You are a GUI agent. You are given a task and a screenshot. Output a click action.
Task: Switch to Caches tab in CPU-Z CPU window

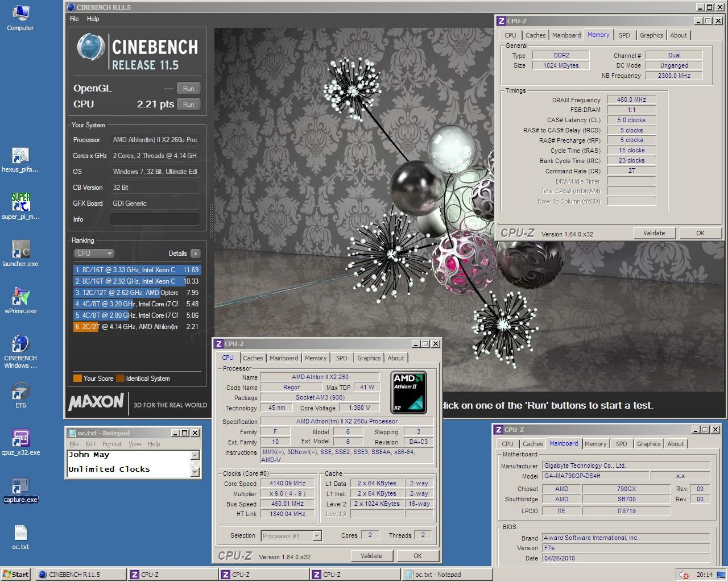[253, 358]
